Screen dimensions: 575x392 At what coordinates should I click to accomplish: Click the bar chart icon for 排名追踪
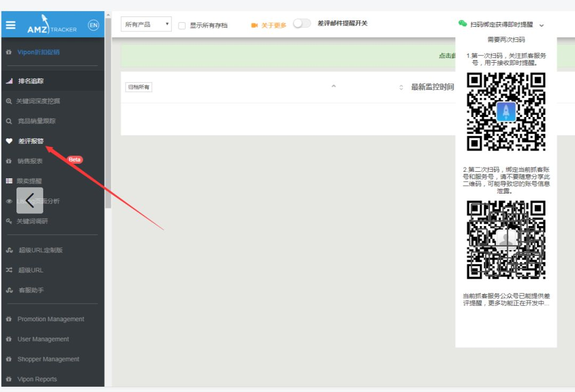(9, 81)
